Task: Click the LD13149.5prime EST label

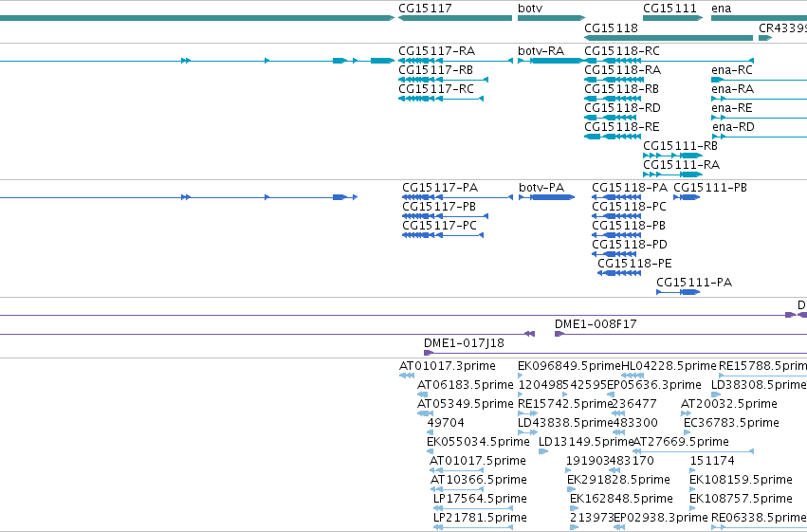Action: [x=586, y=442]
